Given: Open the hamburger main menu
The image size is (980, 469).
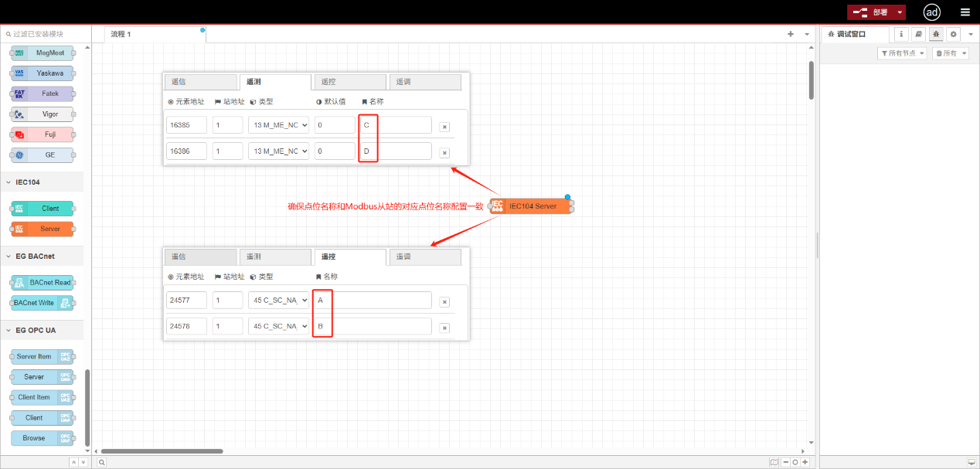Looking at the screenshot, I should pyautogui.click(x=965, y=12).
